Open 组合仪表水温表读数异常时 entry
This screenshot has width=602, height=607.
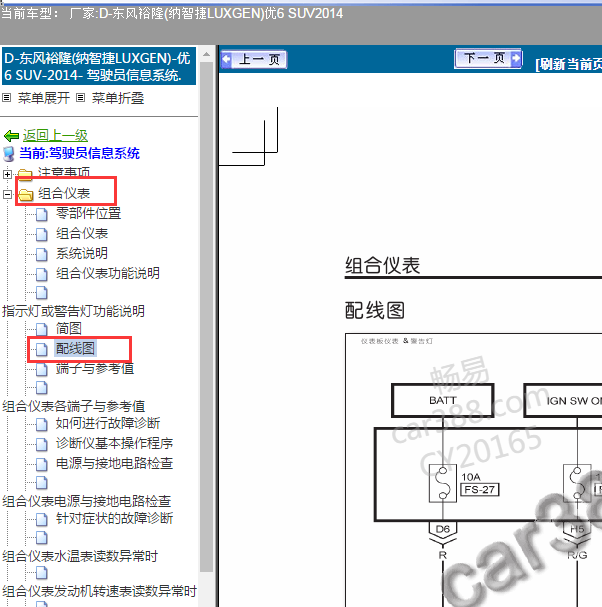point(80,556)
